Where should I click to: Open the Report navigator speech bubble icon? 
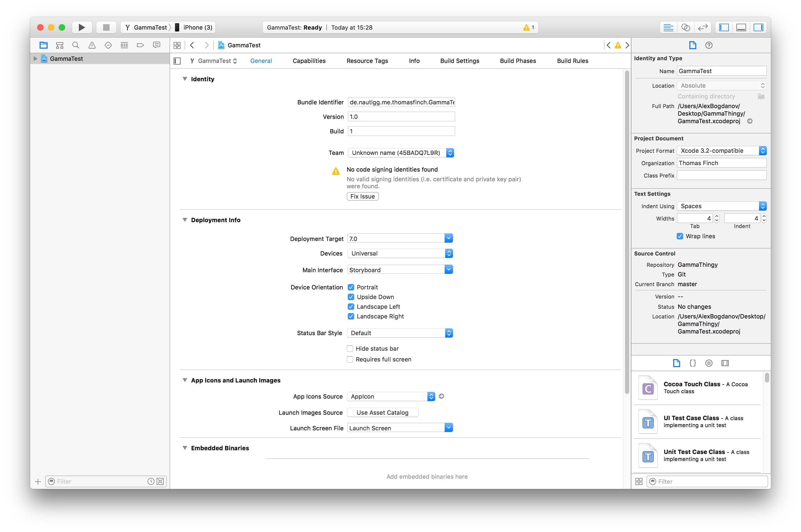click(157, 45)
